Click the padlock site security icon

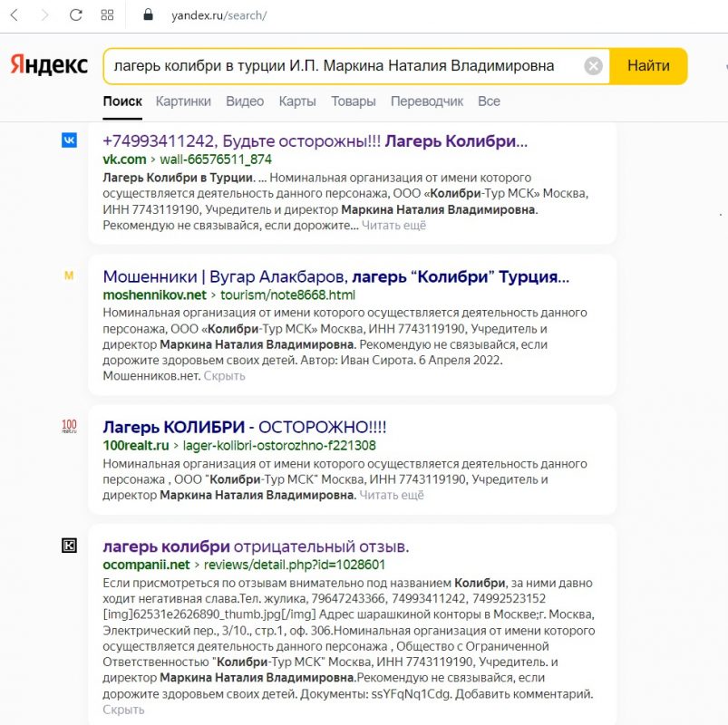point(148,14)
